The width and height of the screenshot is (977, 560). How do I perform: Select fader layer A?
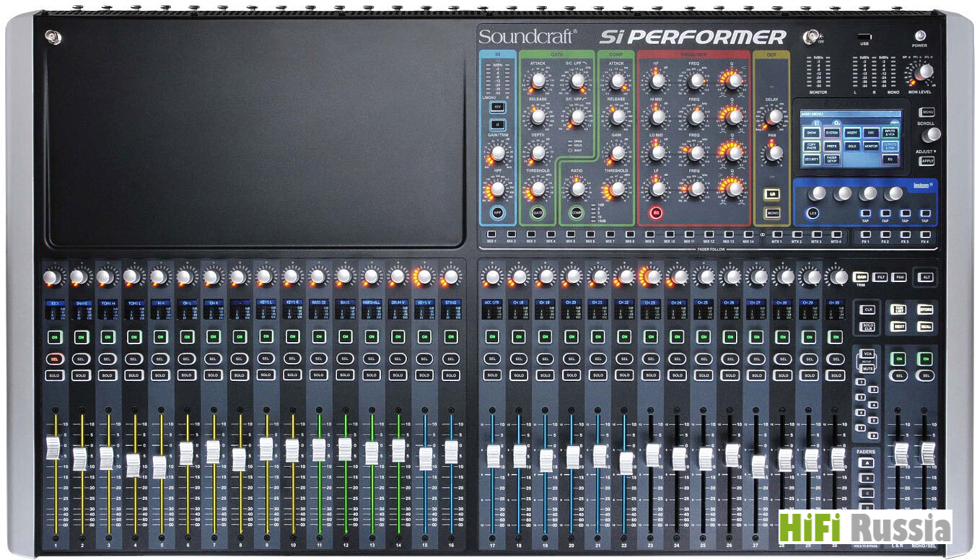(867, 463)
